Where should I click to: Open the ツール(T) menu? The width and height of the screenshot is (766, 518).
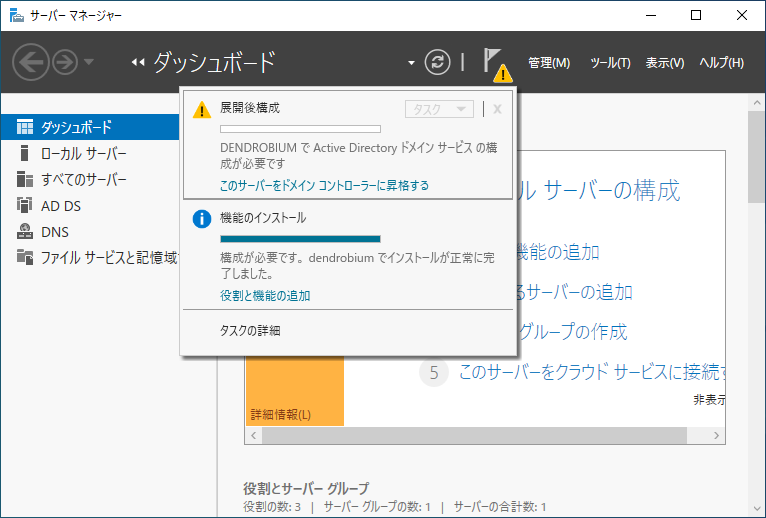610,63
